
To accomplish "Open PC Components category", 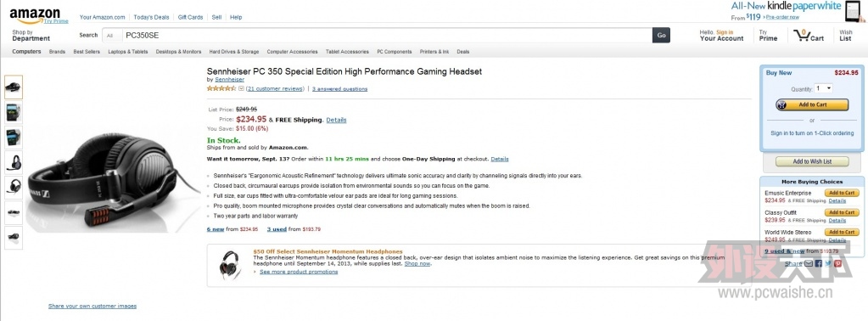I will tap(395, 52).
